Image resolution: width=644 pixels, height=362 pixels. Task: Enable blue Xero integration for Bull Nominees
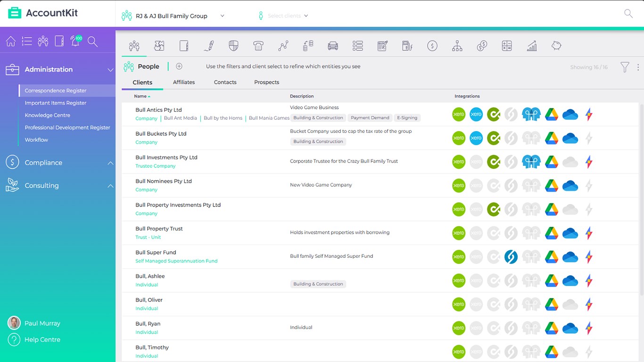[476, 186]
